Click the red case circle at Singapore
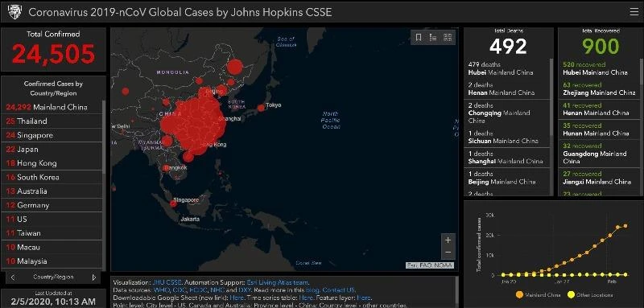Viewport: 644px width, 308px height. coord(173,203)
